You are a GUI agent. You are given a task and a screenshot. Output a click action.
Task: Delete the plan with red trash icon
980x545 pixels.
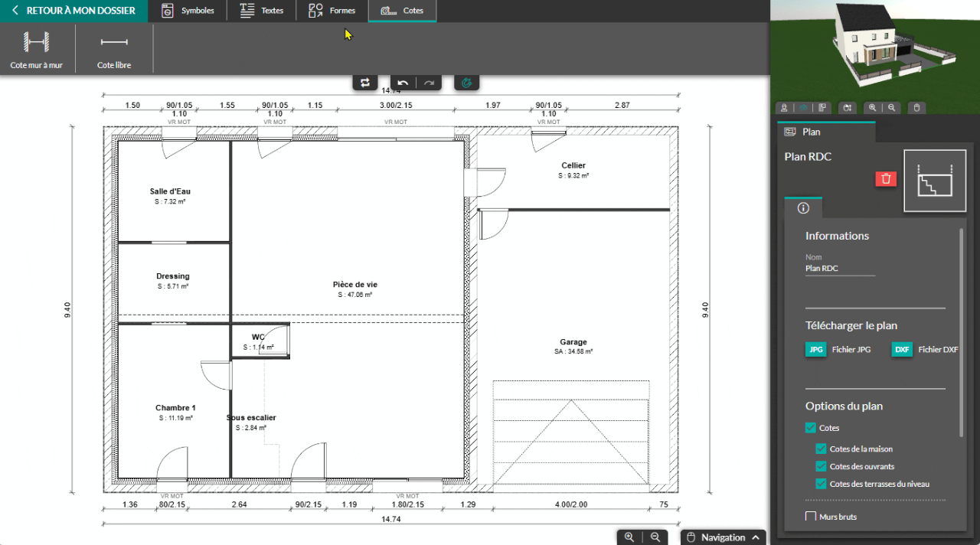click(886, 179)
